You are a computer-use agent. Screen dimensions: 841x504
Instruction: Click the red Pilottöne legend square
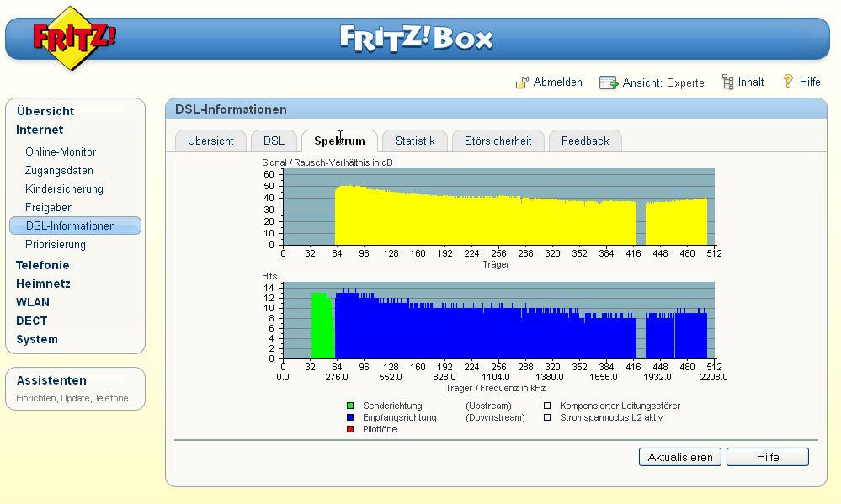coord(350,429)
